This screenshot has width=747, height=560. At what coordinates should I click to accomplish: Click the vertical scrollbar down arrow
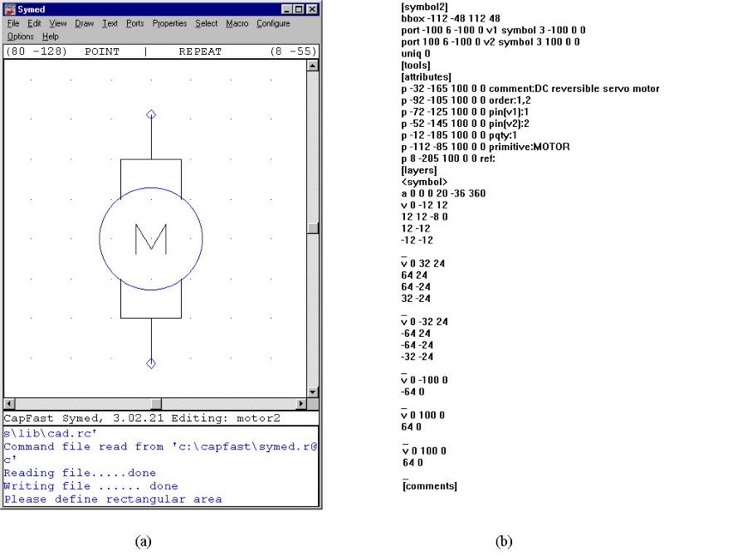coord(313,392)
